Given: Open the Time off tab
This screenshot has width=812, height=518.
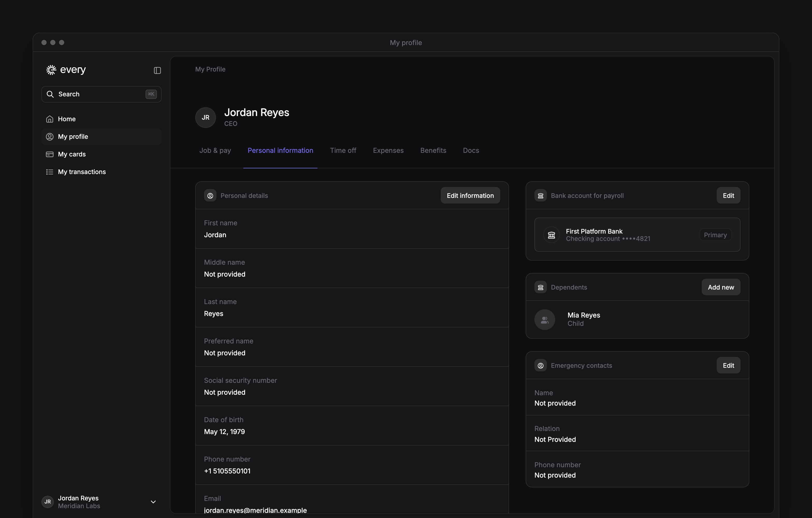Looking at the screenshot, I should 343,150.
